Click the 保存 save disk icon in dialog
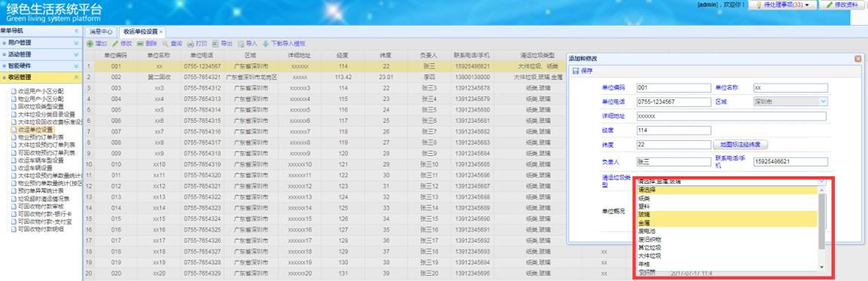 (575, 71)
